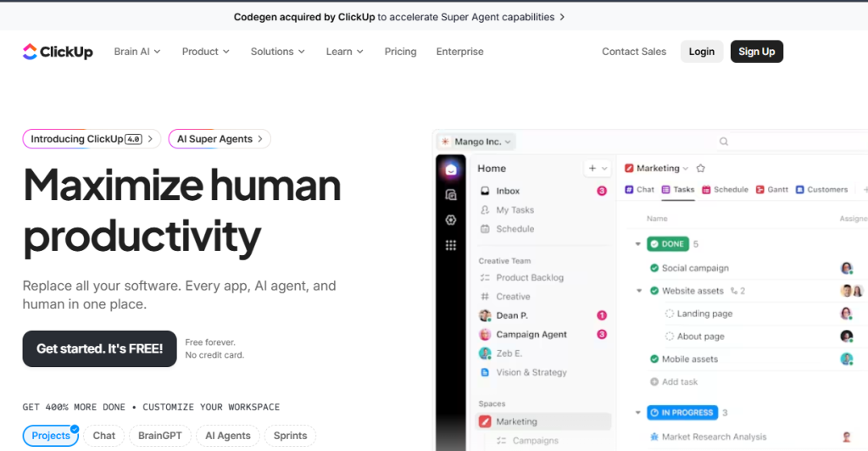The width and height of the screenshot is (868, 451).
Task: Click the search magnifier icon in the app preview
Action: click(723, 142)
